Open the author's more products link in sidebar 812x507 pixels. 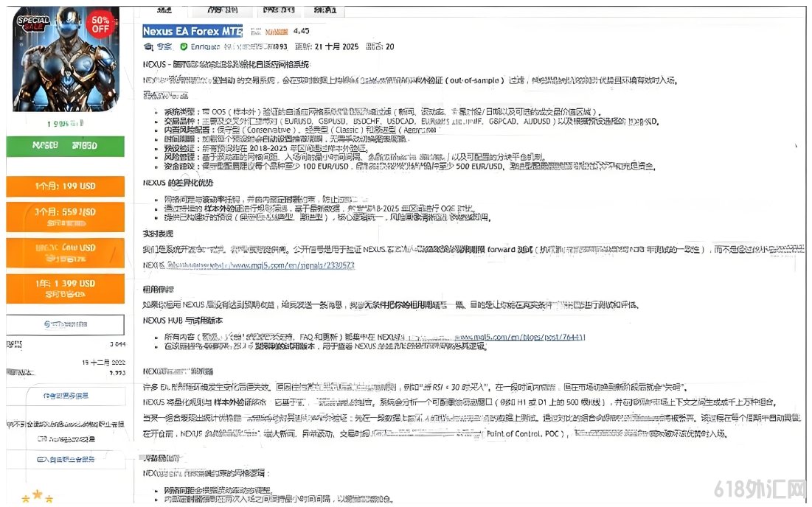pyautogui.click(x=65, y=396)
